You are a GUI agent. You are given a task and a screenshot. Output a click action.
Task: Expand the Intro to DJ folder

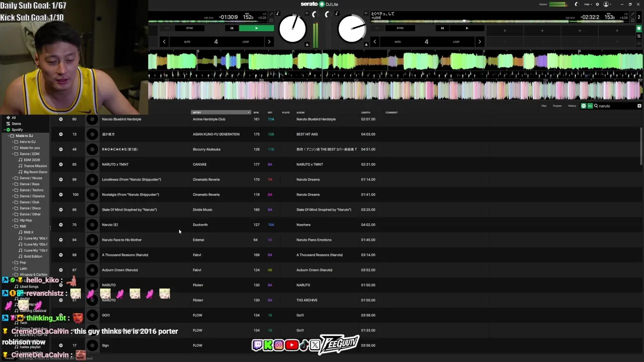(13, 142)
